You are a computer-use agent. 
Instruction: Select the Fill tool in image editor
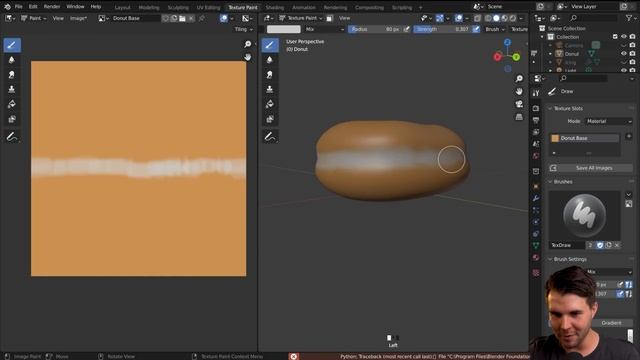pyautogui.click(x=12, y=104)
